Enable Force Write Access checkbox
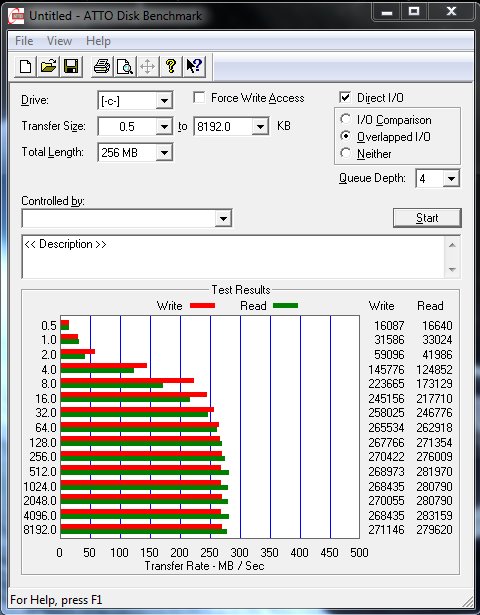This screenshot has width=480, height=615. coord(199,97)
